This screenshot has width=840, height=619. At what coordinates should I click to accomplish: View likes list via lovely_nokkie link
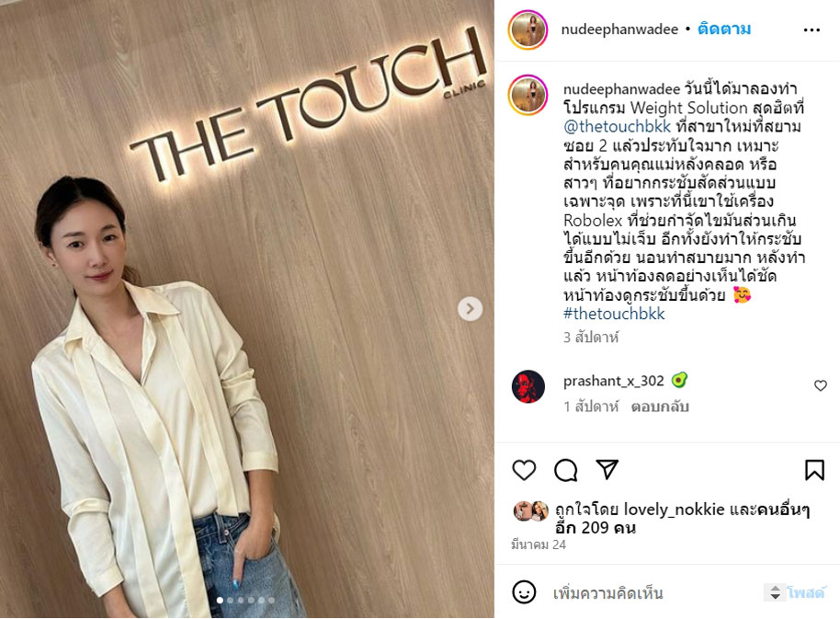[674, 510]
